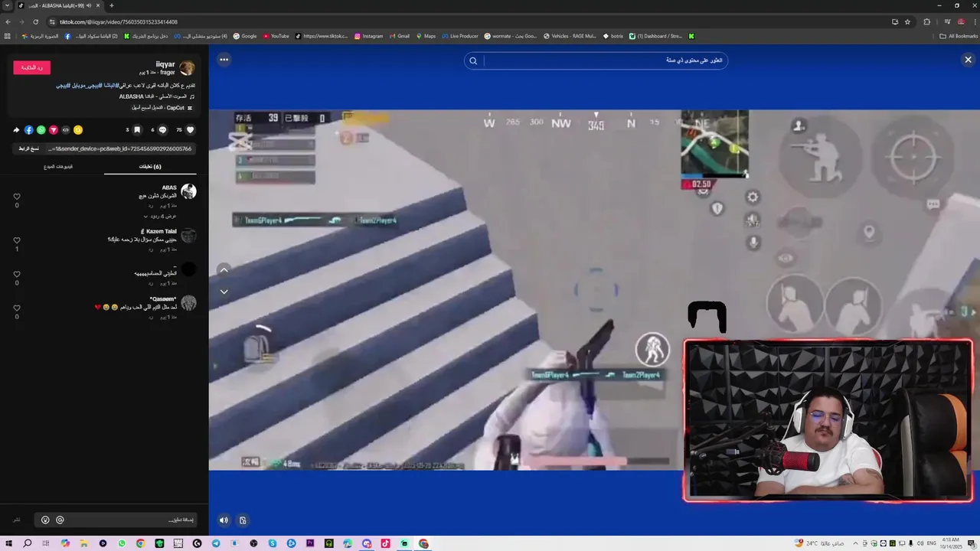Like the comment by Qasøem
The width and height of the screenshot is (980, 551).
click(x=17, y=308)
